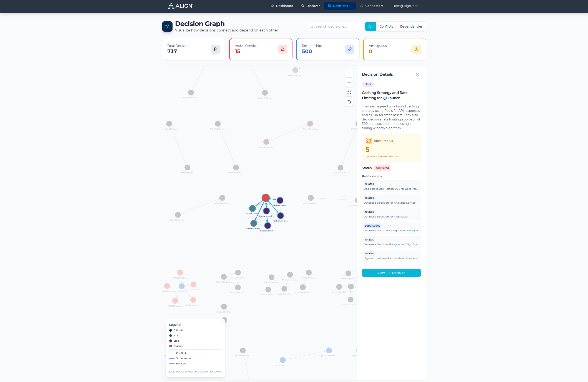Click the GitHub legend color dot
588x382 pixels.
(x=171, y=330)
